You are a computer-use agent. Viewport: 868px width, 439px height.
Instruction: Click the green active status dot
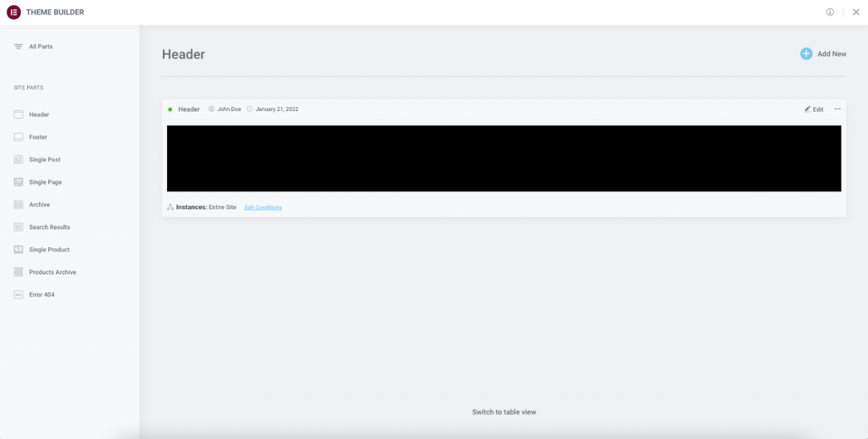(x=170, y=109)
